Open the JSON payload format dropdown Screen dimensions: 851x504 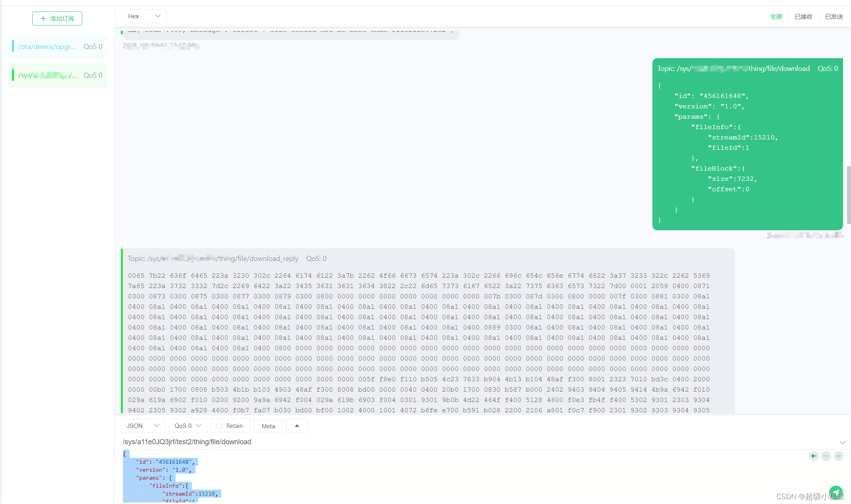(x=142, y=426)
